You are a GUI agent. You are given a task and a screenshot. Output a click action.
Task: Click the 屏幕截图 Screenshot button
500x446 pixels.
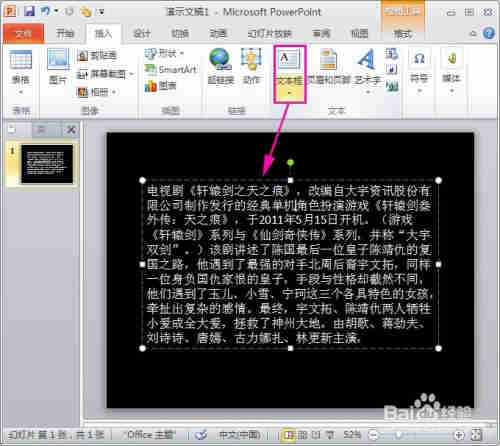tap(101, 74)
